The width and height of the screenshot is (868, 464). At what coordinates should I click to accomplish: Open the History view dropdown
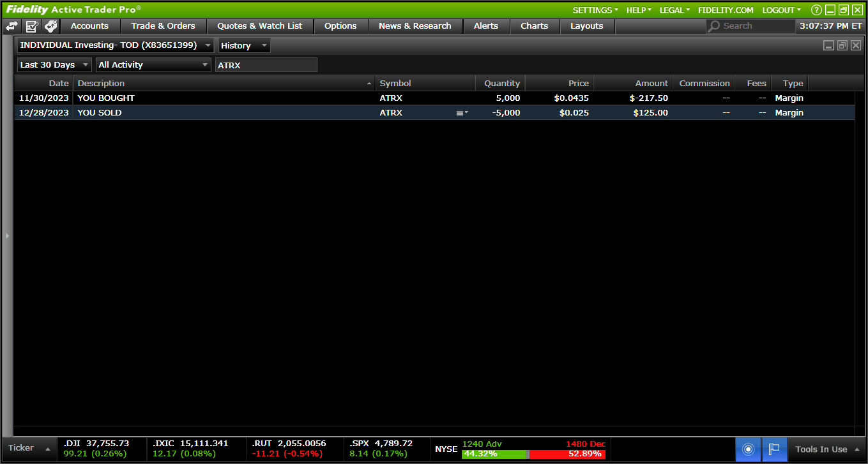click(x=245, y=45)
